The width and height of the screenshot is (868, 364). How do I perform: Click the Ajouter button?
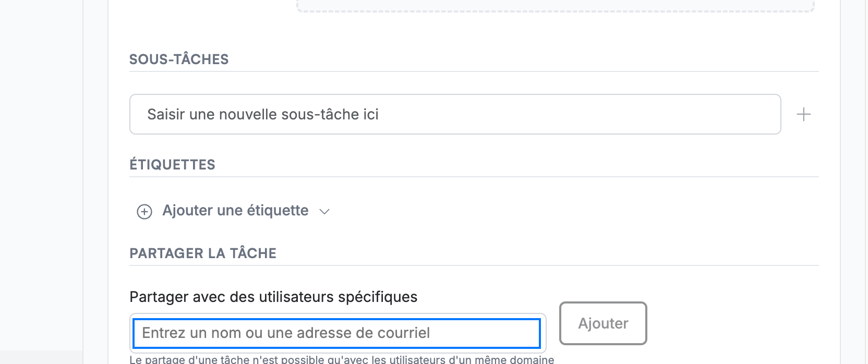603,323
